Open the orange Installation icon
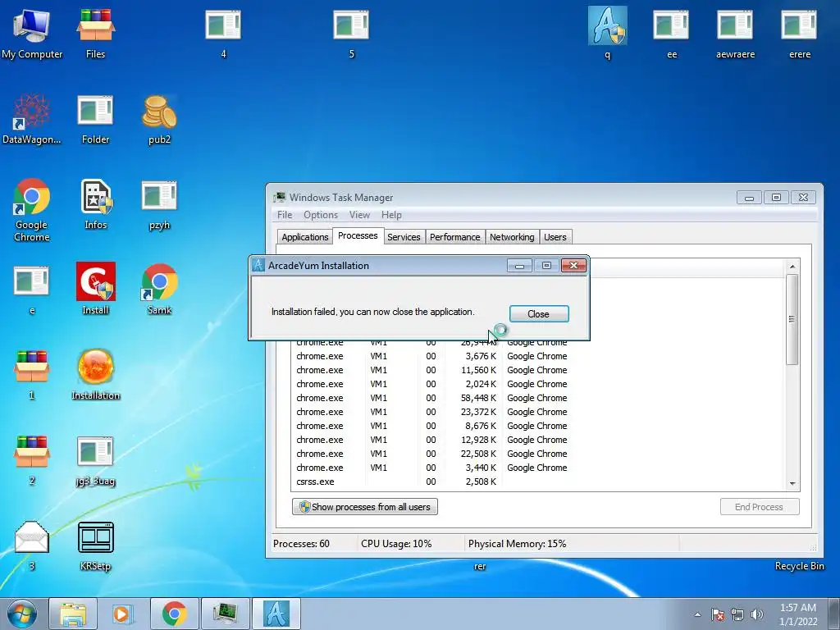Screen dimensions: 840x630 pyautogui.click(x=95, y=374)
